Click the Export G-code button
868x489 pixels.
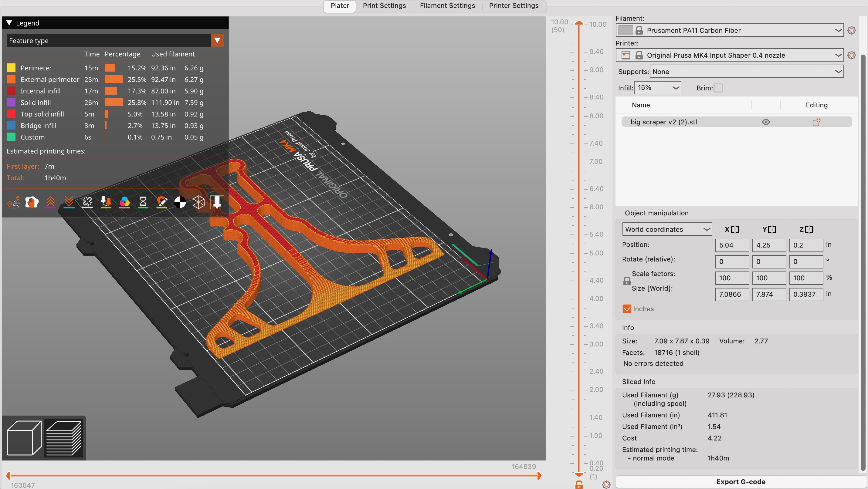(741, 482)
